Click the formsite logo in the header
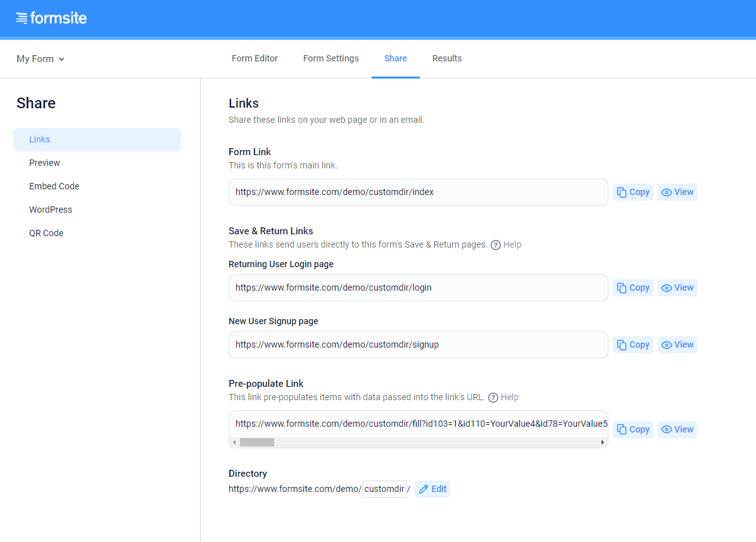The image size is (756, 542). click(x=51, y=18)
